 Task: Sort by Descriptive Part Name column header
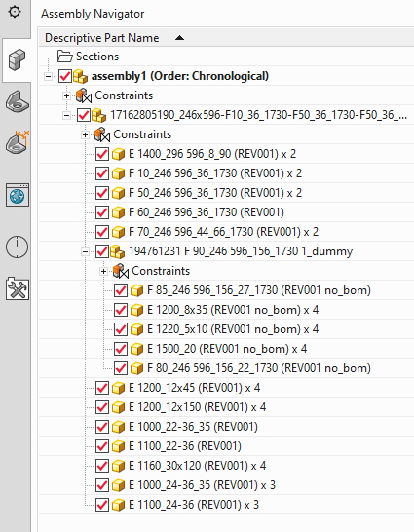(x=101, y=38)
